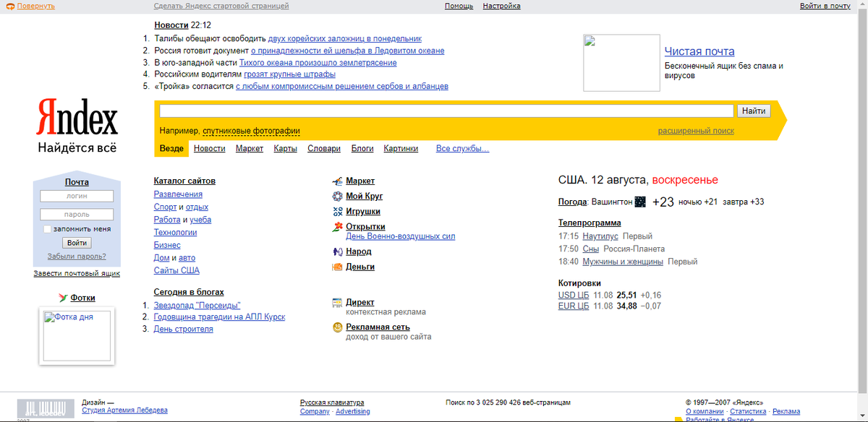Image resolution: width=868 pixels, height=422 pixels.
Task: Open 'Каталог сайтов' heading link
Action: [184, 181]
